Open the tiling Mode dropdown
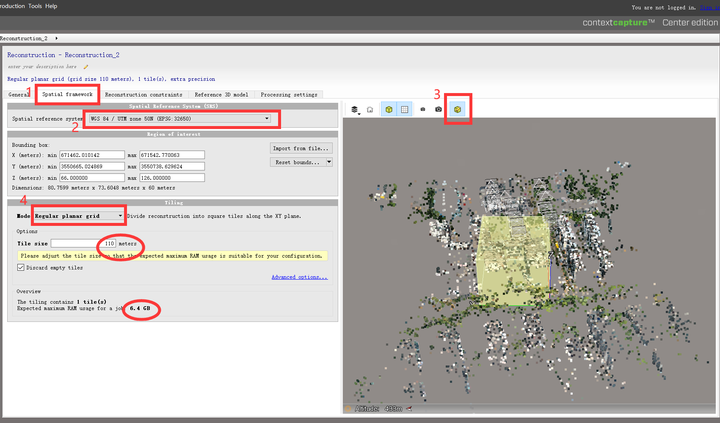Image resolution: width=720 pixels, height=423 pixels. pyautogui.click(x=79, y=215)
